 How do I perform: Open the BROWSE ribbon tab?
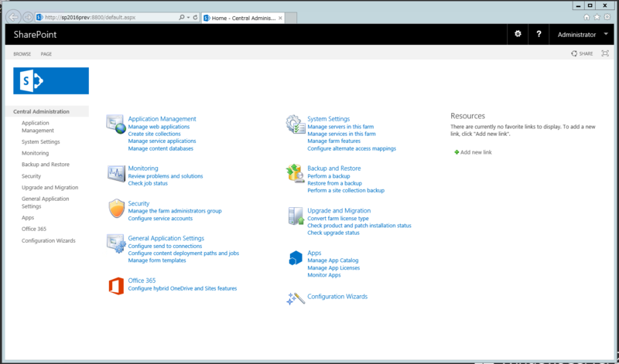click(x=22, y=53)
